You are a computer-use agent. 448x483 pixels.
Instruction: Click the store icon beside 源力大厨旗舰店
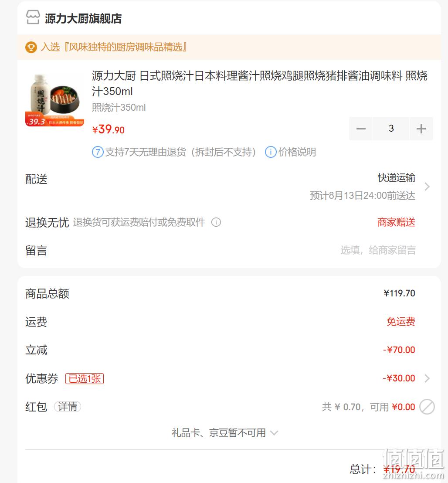[33, 17]
